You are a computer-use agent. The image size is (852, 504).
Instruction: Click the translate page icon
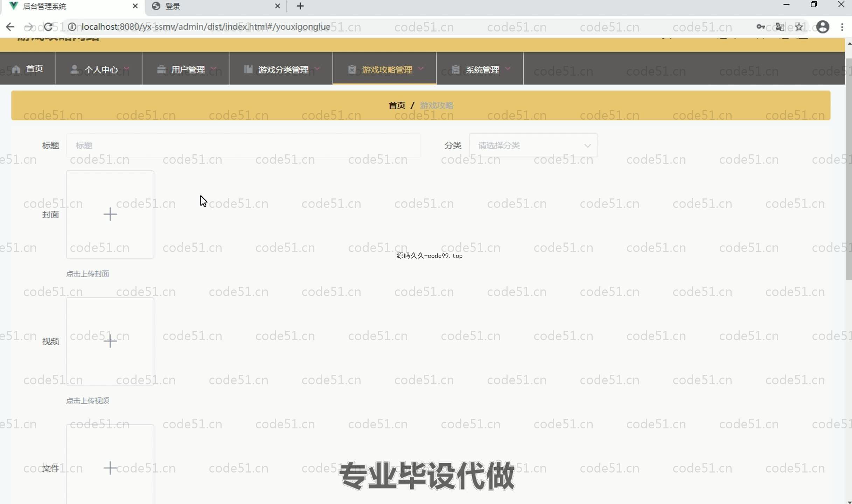pos(780,27)
